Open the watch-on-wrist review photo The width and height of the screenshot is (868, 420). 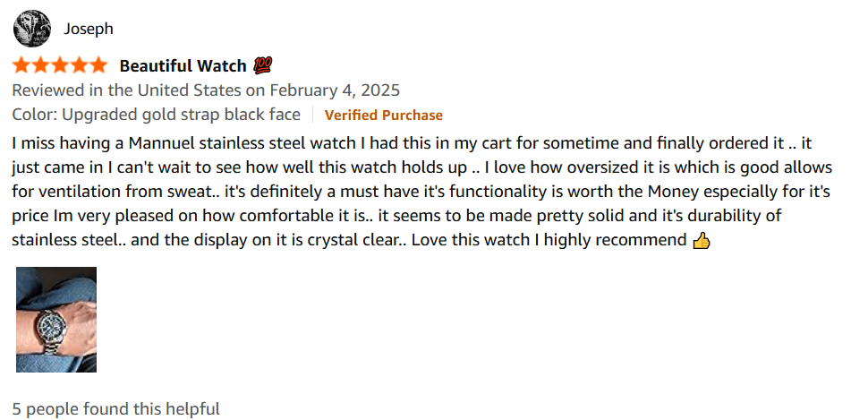[56, 320]
